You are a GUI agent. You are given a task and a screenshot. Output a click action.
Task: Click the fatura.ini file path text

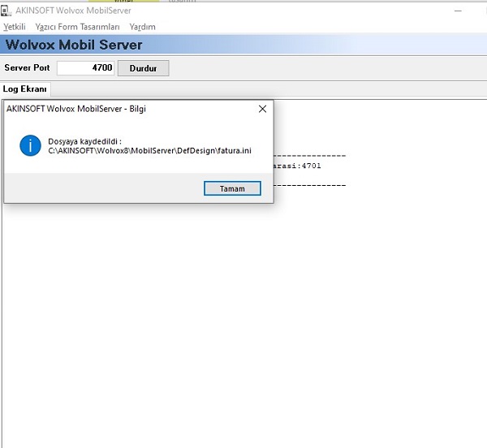149,151
